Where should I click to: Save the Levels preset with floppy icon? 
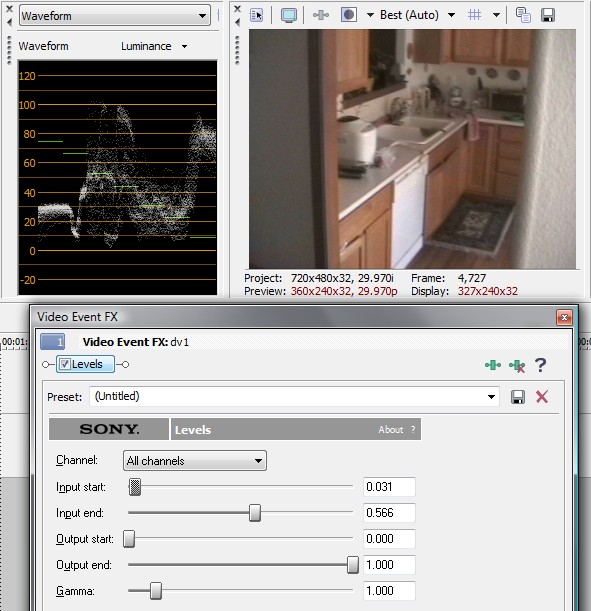point(518,397)
